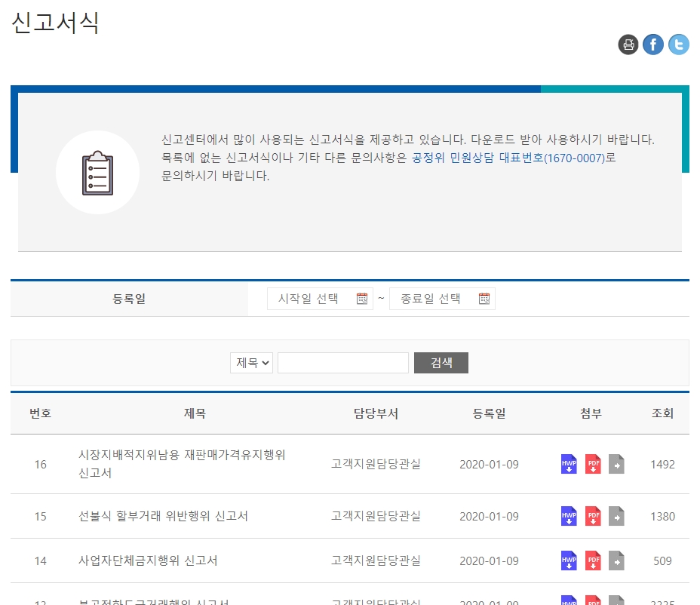The width and height of the screenshot is (700, 605).
Task: Download HWP file for 시장지배적지위남용 신고서
Action: pos(568,464)
